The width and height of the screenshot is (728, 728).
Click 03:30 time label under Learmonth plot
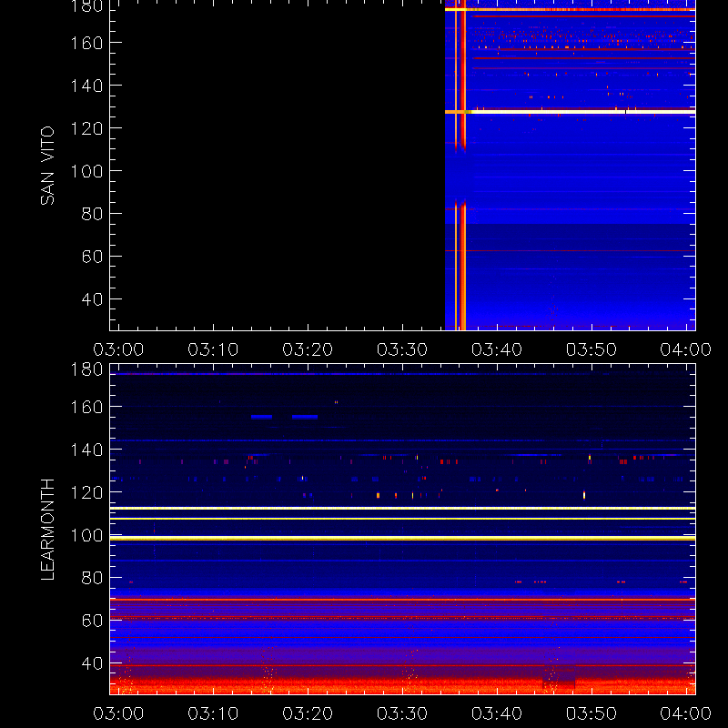pyautogui.click(x=402, y=713)
